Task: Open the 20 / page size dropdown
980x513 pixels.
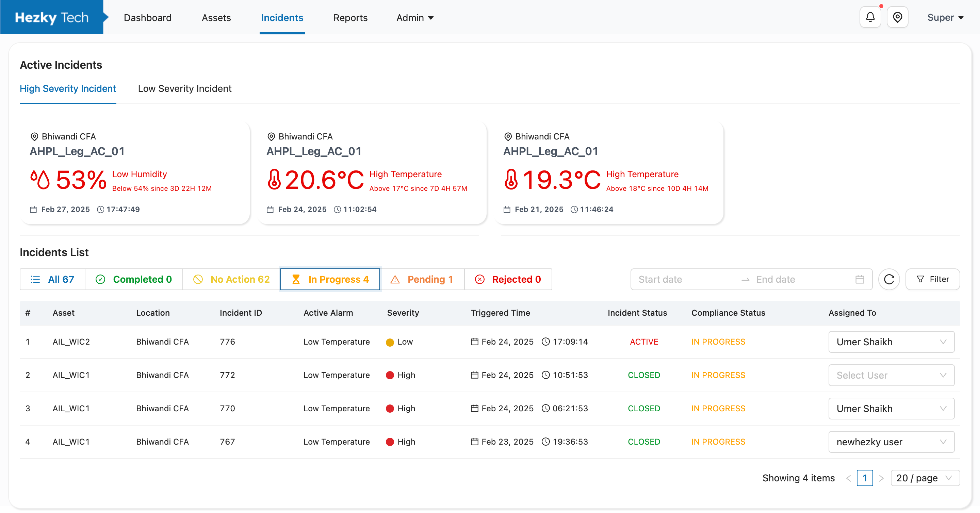Action: click(925, 478)
